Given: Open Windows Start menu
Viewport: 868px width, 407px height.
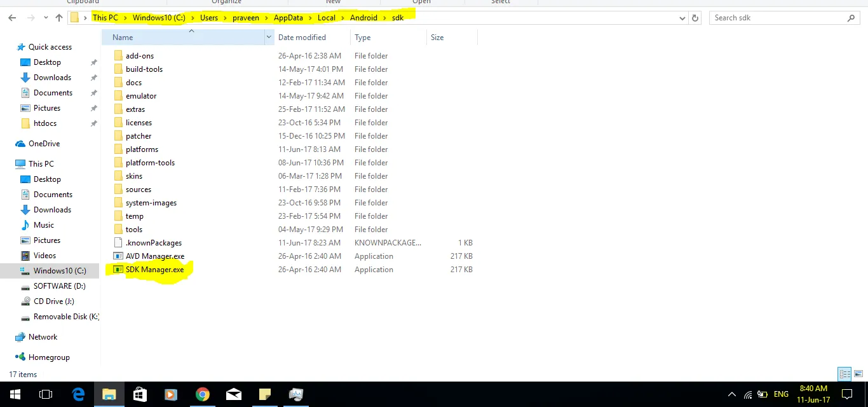Looking at the screenshot, I should pyautogui.click(x=15, y=394).
